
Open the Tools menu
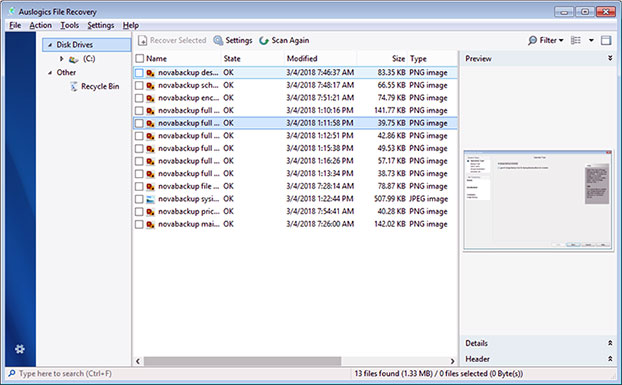pos(69,25)
